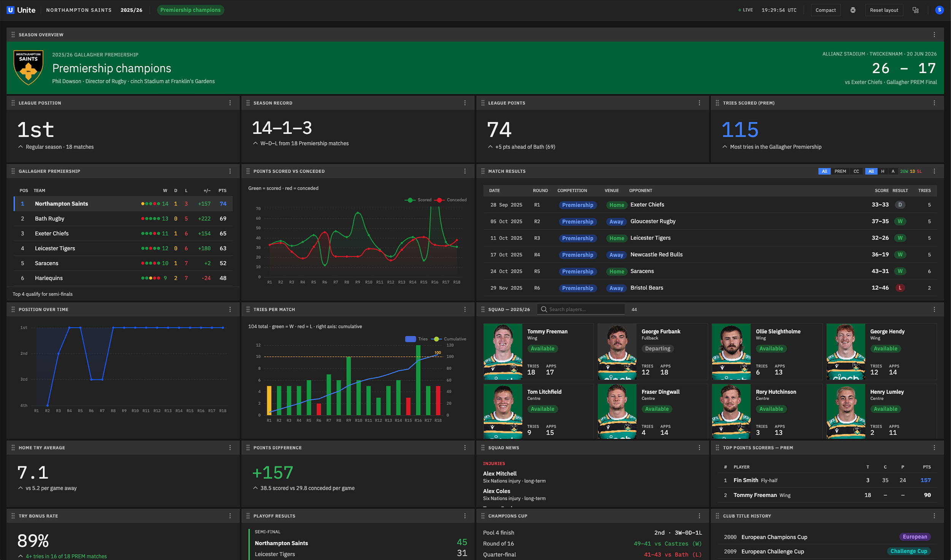
Task: Show home matches with the H filter
Action: click(883, 171)
